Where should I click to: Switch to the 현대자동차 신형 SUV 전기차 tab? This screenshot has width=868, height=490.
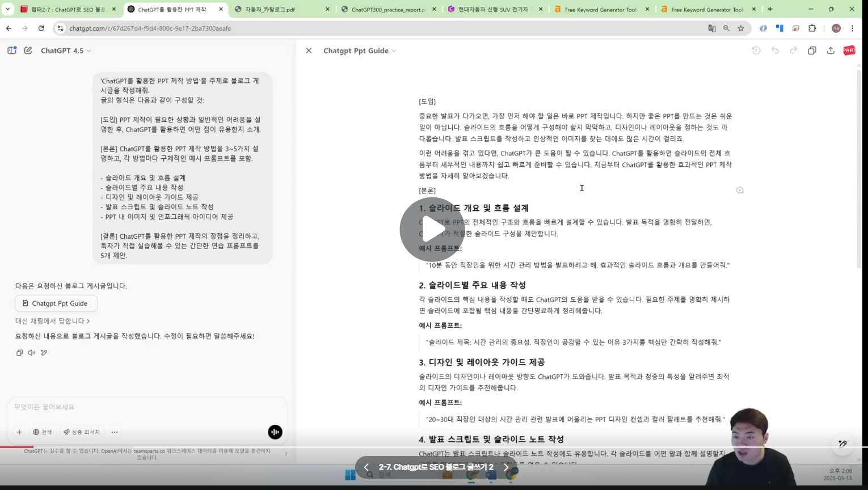[495, 9]
